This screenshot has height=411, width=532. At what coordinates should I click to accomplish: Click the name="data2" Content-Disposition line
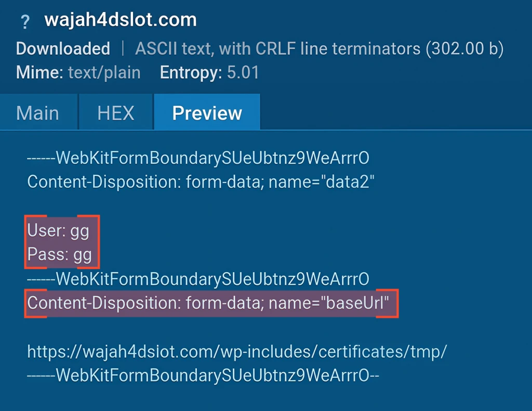201,182
